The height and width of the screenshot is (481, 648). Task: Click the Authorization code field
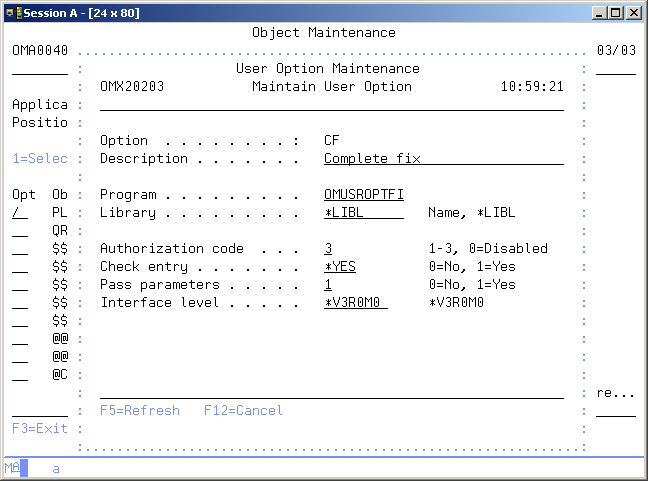[x=328, y=249]
